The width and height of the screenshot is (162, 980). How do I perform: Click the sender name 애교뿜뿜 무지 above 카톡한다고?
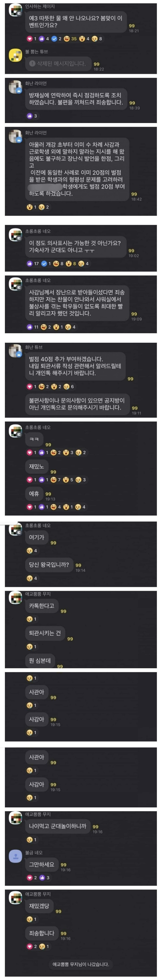(38, 594)
